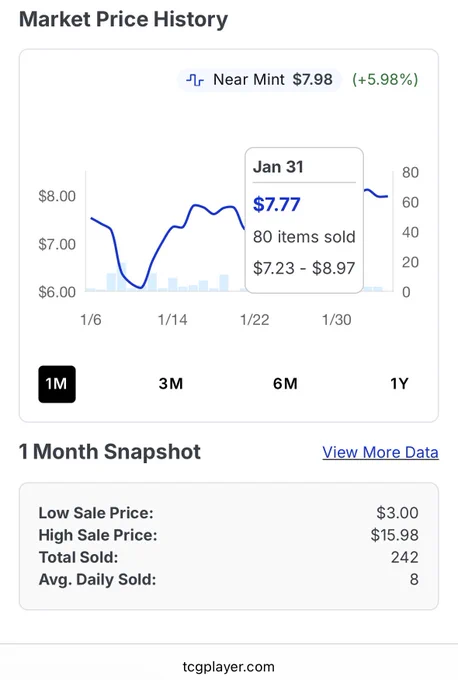458x680 pixels.
Task: Click the +5.98% change indicator
Action: [x=385, y=80]
